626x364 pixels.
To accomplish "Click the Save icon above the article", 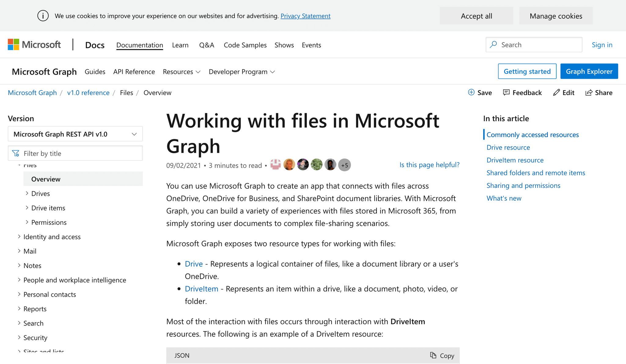I will (x=471, y=93).
